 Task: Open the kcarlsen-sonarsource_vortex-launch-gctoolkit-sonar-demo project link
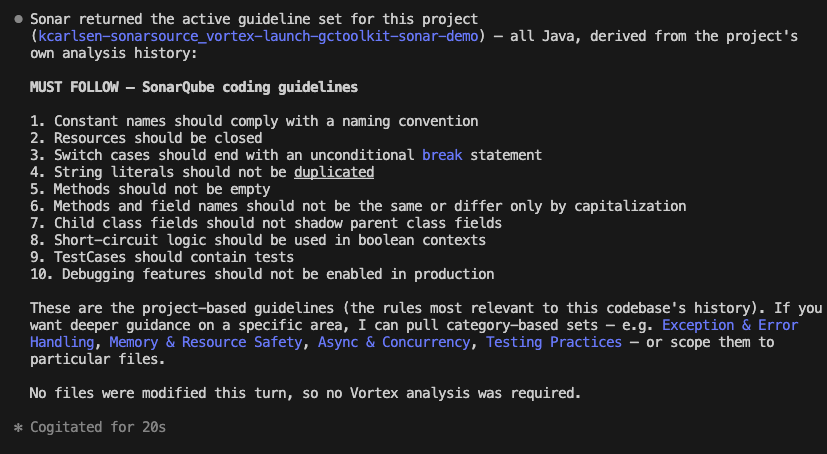pyautogui.click(x=258, y=36)
